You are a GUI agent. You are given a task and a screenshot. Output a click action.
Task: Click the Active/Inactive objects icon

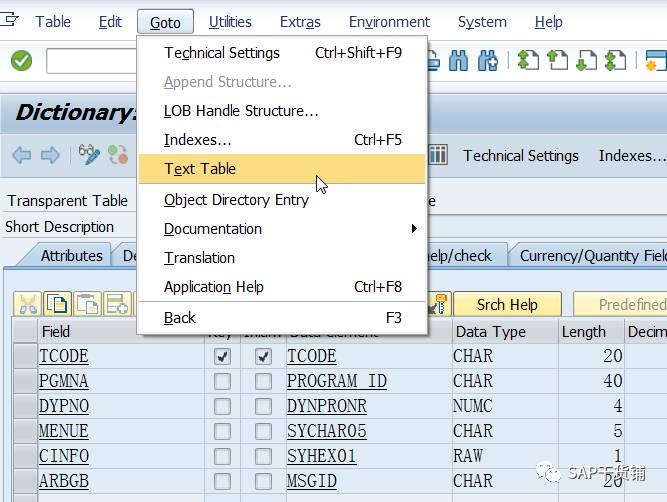118,154
